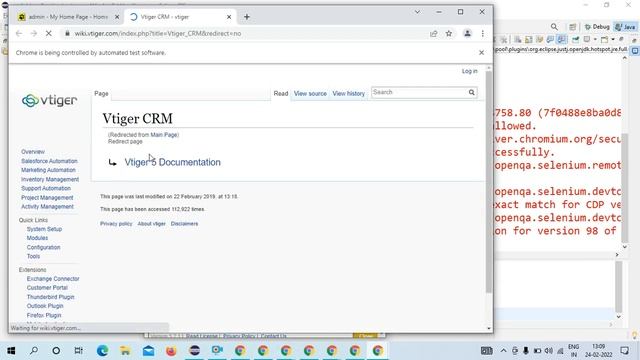The height and width of the screenshot is (360, 640).
Task: Open File Explorer from taskbar
Action: tap(125, 351)
